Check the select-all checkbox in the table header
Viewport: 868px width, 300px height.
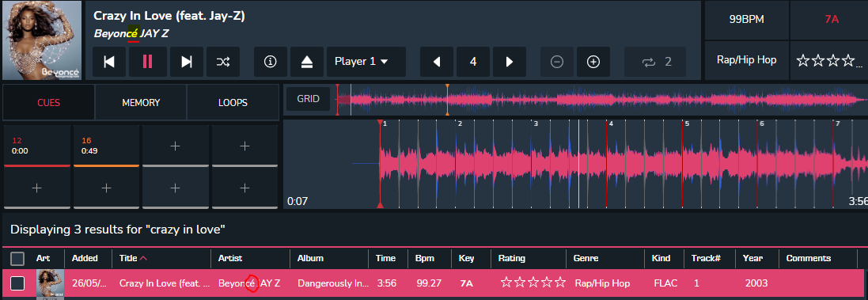tap(17, 258)
